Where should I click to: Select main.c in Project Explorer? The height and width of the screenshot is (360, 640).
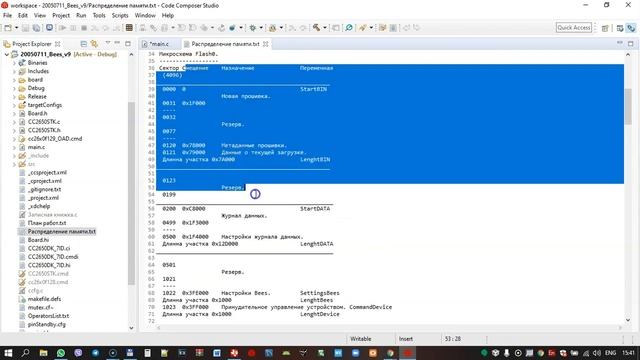click(x=36, y=147)
